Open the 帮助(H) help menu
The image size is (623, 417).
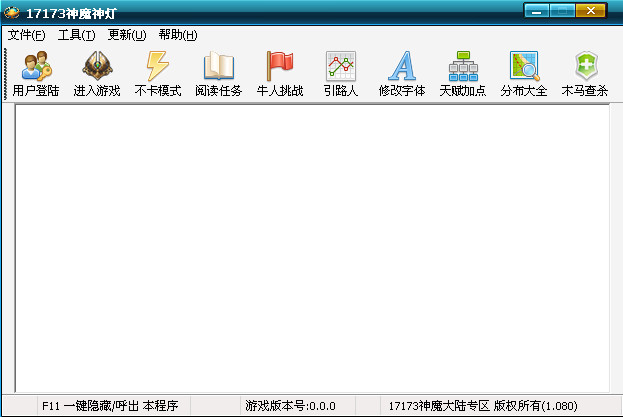[x=177, y=35]
